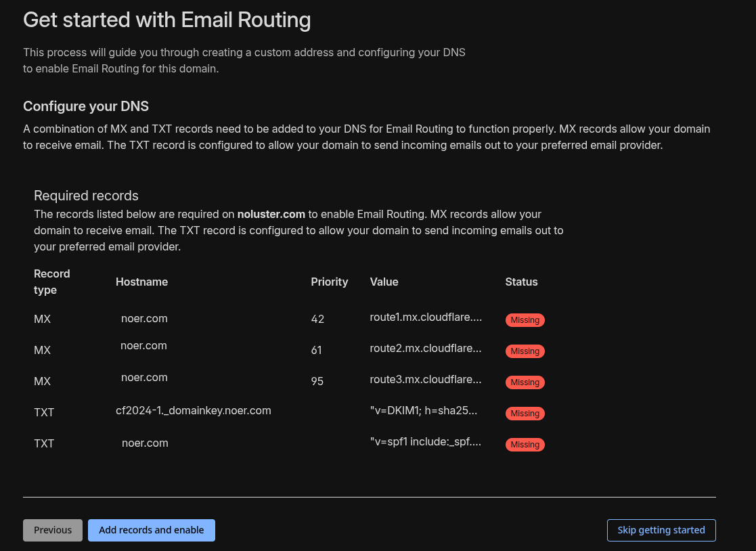Image resolution: width=756 pixels, height=551 pixels.
Task: Click Missing status of route3 MX record
Action: 525,382
